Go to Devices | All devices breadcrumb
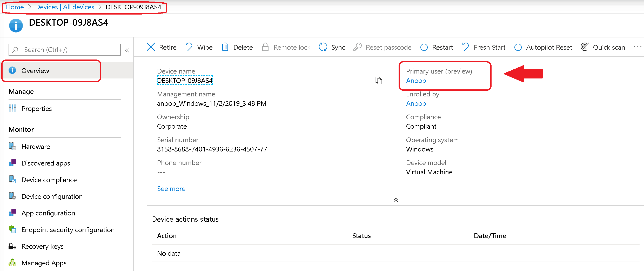This screenshot has width=644, height=271. 65,7
